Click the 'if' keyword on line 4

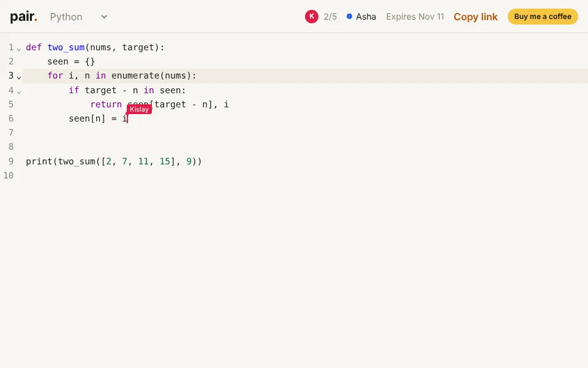click(x=74, y=90)
